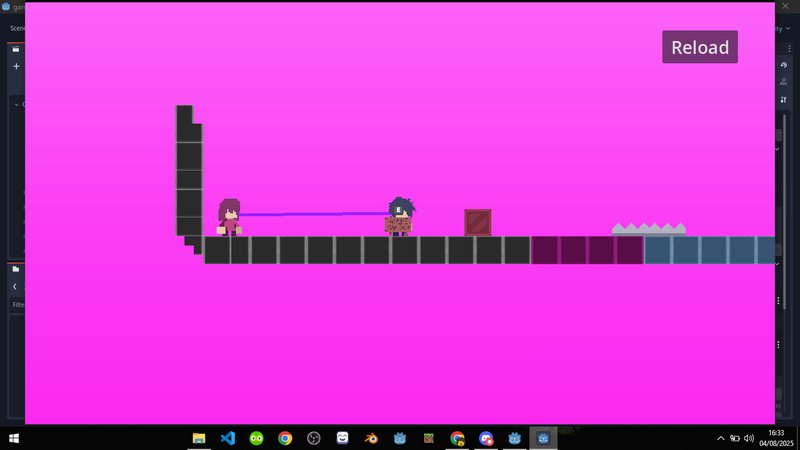Image resolution: width=800 pixels, height=450 pixels.
Task: Open the Windows Start menu
Action: click(x=14, y=438)
